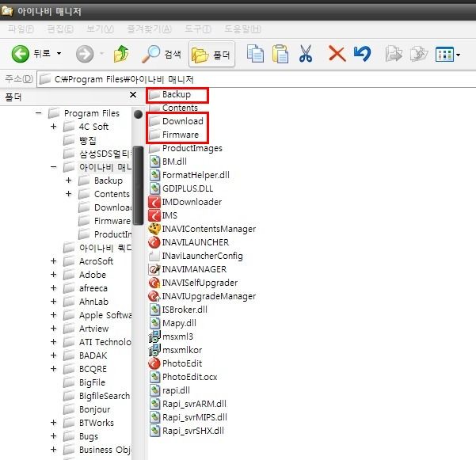
Task: Click the Cut scissors icon
Action: coord(306,54)
